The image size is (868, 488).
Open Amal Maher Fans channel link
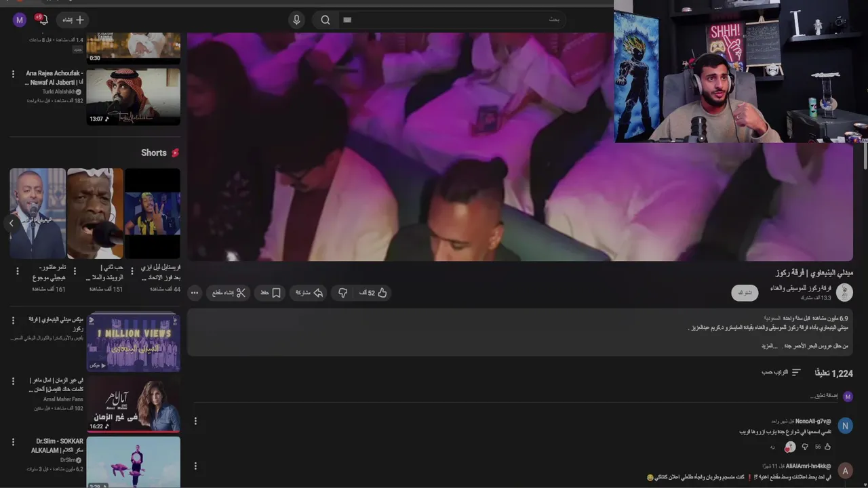coord(64,399)
